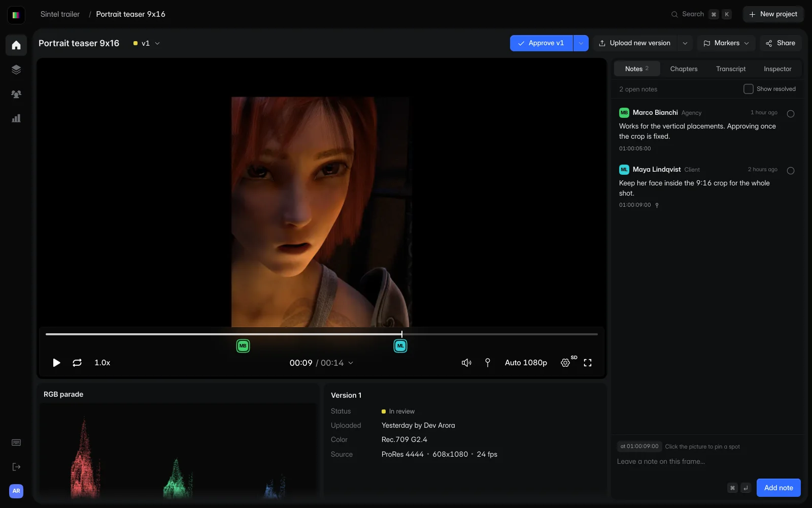
Task: Click the pin marker icon in player controls
Action: click(x=488, y=363)
